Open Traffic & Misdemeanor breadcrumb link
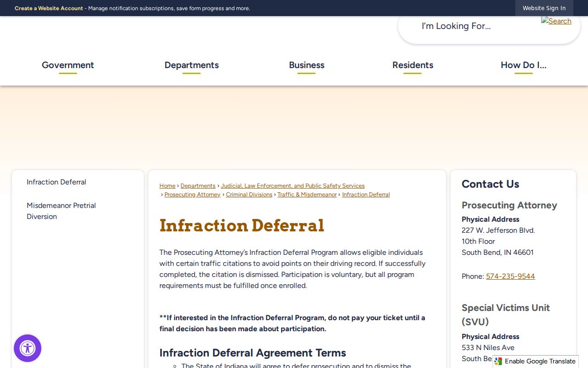This screenshot has width=588, height=368. 307,195
